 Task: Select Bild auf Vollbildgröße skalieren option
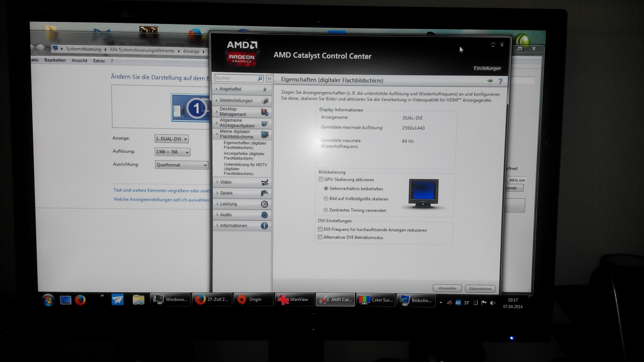(326, 199)
